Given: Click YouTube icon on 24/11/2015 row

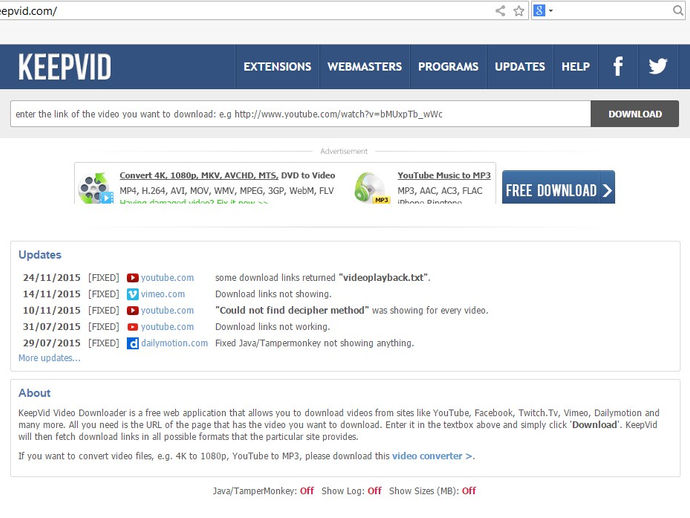Looking at the screenshot, I should pyautogui.click(x=132, y=278).
